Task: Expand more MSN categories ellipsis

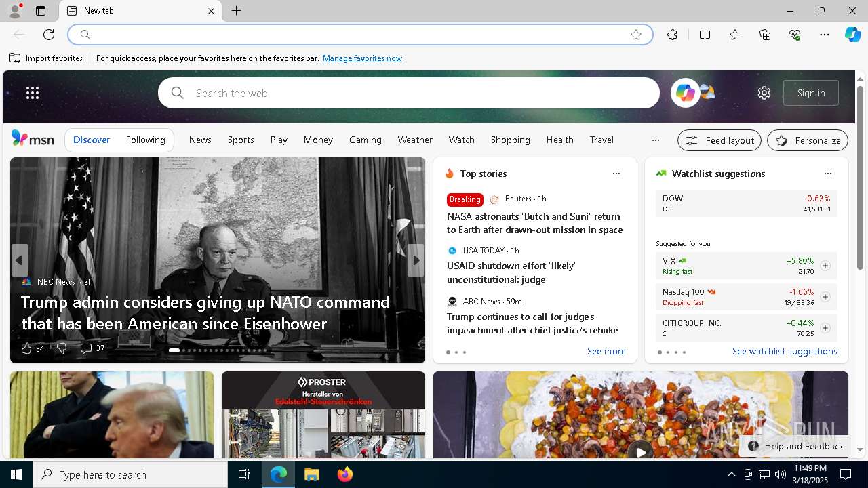Action: tap(655, 140)
